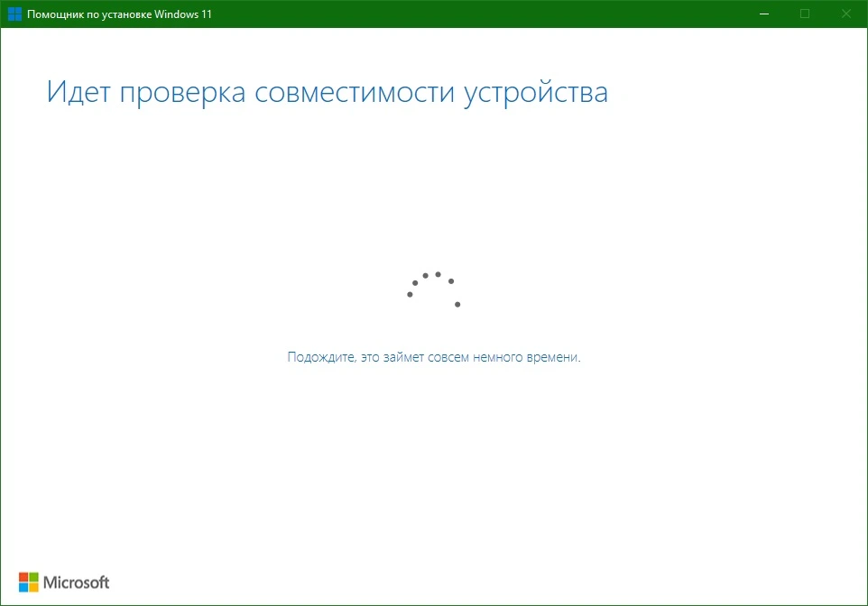Click the green square of Microsoft logo
Screen dimensions: 868x606
(33, 577)
